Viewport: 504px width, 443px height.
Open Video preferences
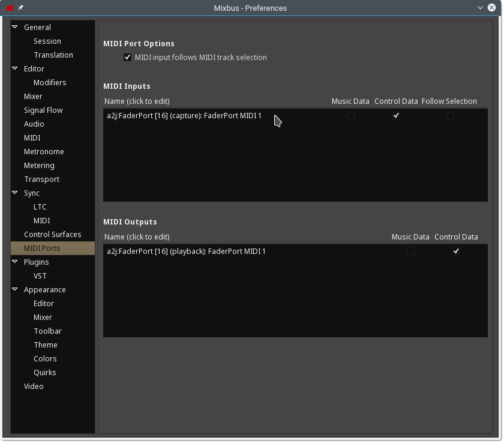pyautogui.click(x=34, y=387)
